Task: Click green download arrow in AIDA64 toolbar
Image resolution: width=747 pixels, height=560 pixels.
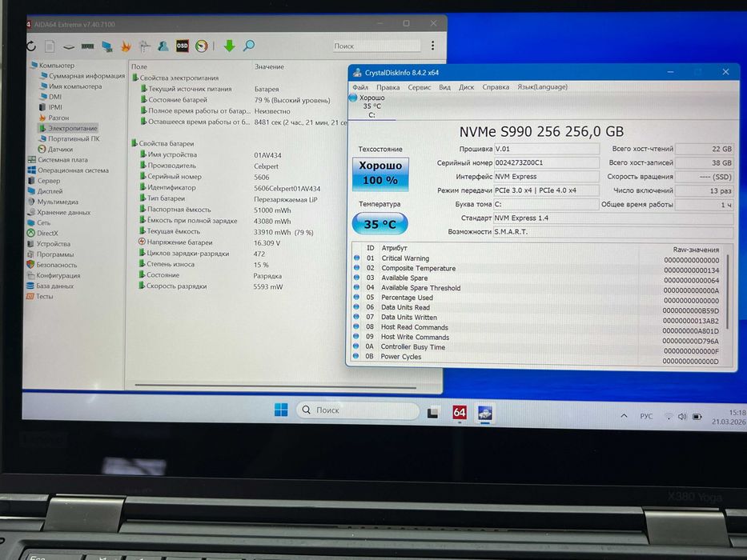Action: click(x=230, y=46)
